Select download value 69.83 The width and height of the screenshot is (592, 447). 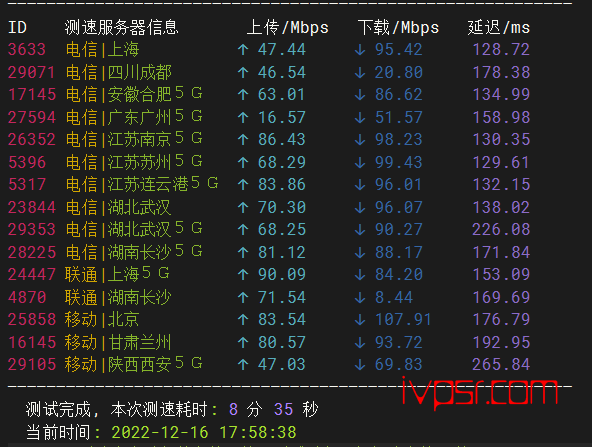pyautogui.click(x=399, y=364)
